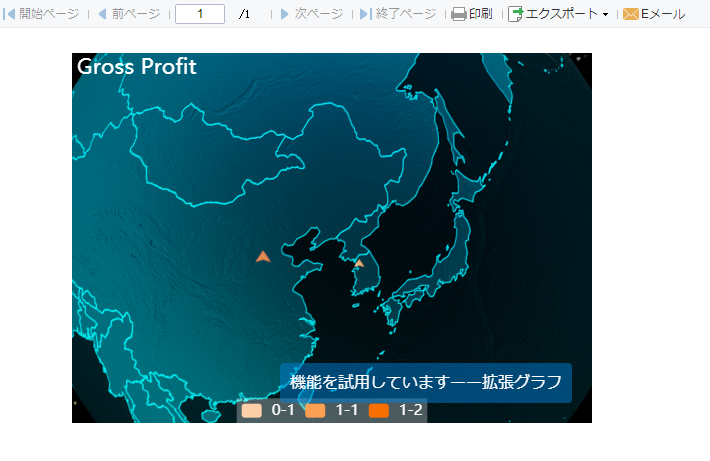This screenshot has height=461, width=710.
Task: Click the page number input field
Action: click(200, 14)
